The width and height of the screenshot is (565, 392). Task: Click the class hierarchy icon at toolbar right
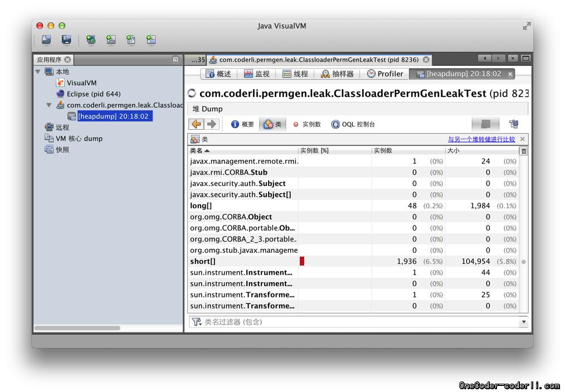click(513, 124)
